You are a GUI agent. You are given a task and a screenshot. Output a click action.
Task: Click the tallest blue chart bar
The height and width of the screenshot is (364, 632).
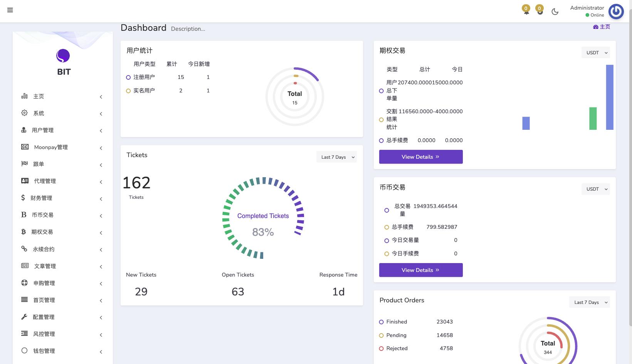pyautogui.click(x=609, y=97)
